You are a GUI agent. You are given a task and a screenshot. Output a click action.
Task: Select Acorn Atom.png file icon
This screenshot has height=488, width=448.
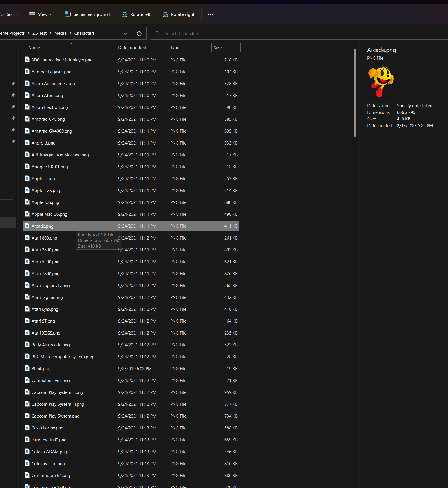27,95
